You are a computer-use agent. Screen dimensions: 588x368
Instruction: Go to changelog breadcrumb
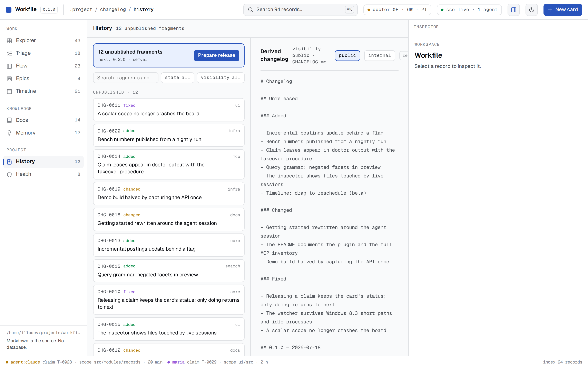(x=113, y=9)
